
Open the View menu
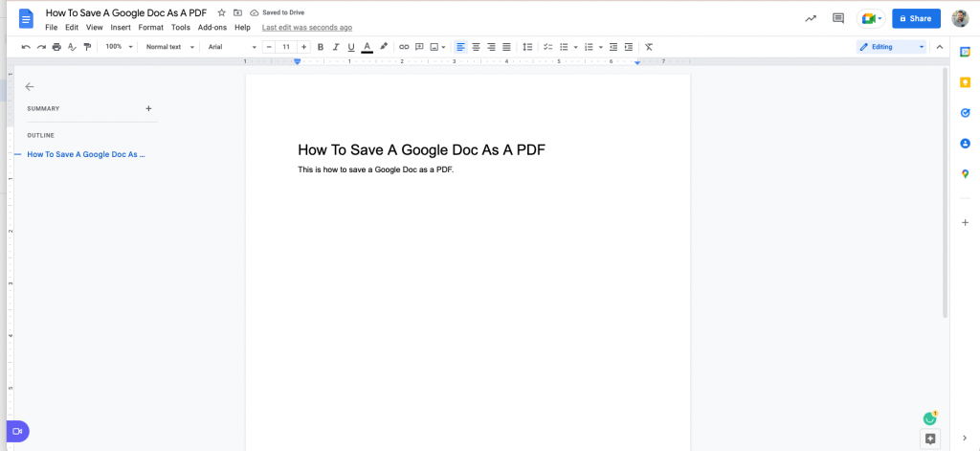point(95,28)
